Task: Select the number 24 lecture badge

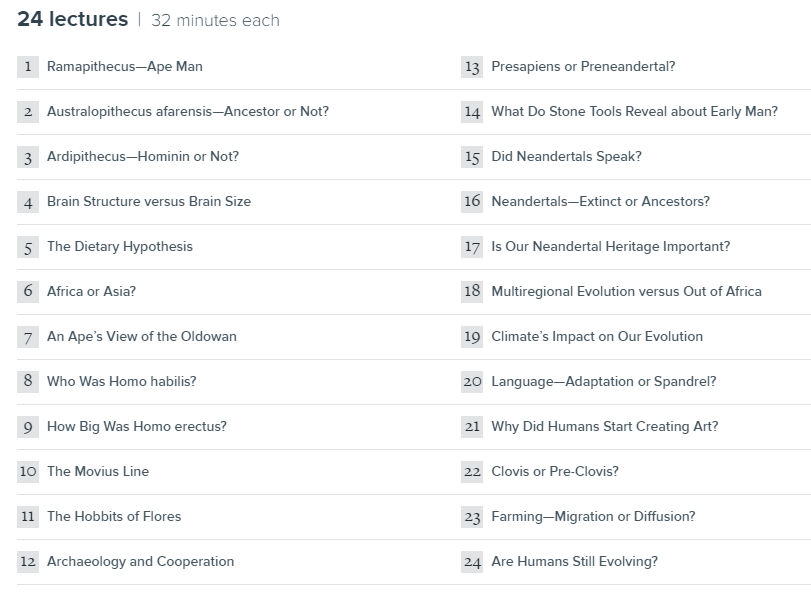Action: coord(472,562)
